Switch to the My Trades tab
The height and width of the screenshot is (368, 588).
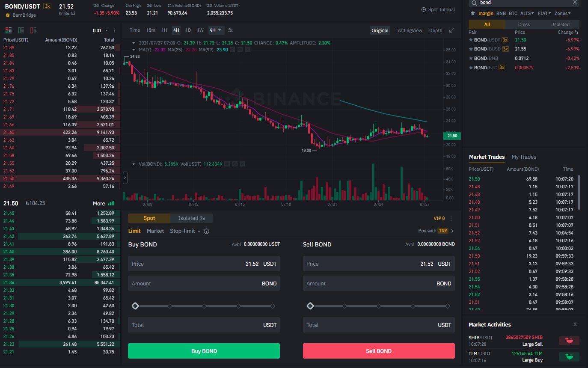coord(523,157)
